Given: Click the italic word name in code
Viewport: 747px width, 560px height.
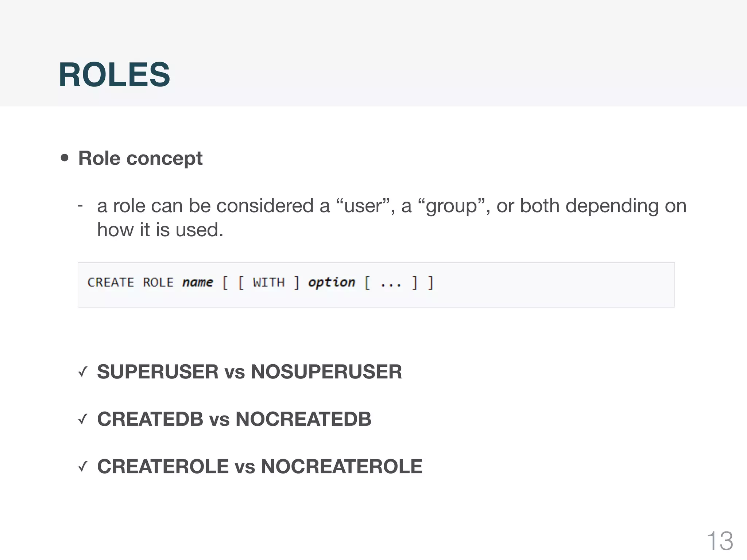Looking at the screenshot, I should point(197,283).
